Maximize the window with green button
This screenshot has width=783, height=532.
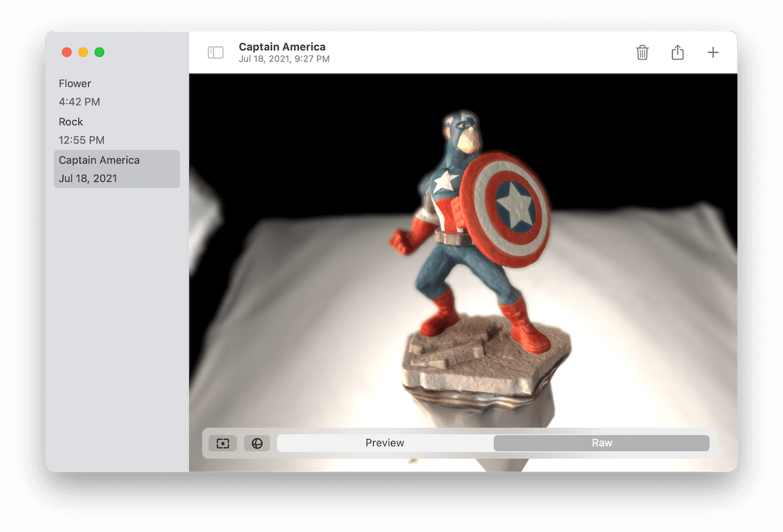click(99, 52)
